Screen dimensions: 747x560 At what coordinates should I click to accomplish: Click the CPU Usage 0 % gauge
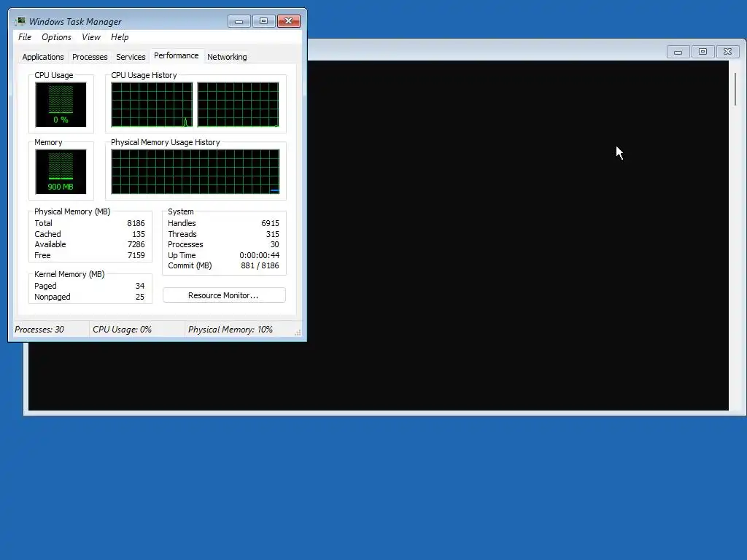pos(61,104)
